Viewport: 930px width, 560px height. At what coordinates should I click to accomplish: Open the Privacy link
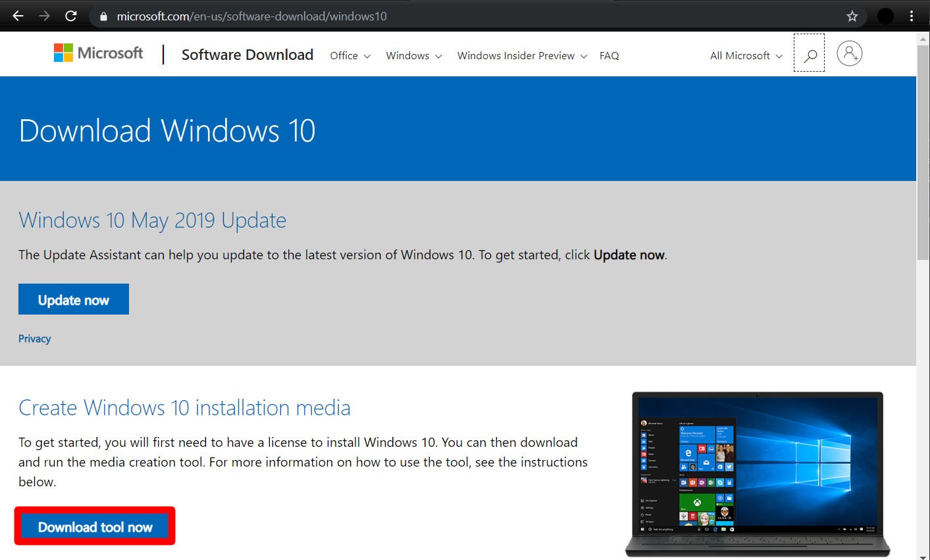(x=34, y=338)
